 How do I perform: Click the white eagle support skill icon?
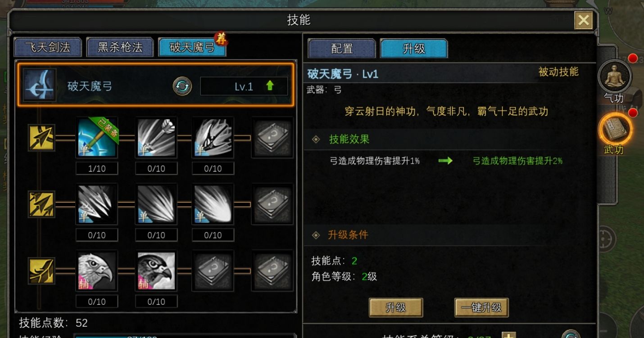coord(97,270)
